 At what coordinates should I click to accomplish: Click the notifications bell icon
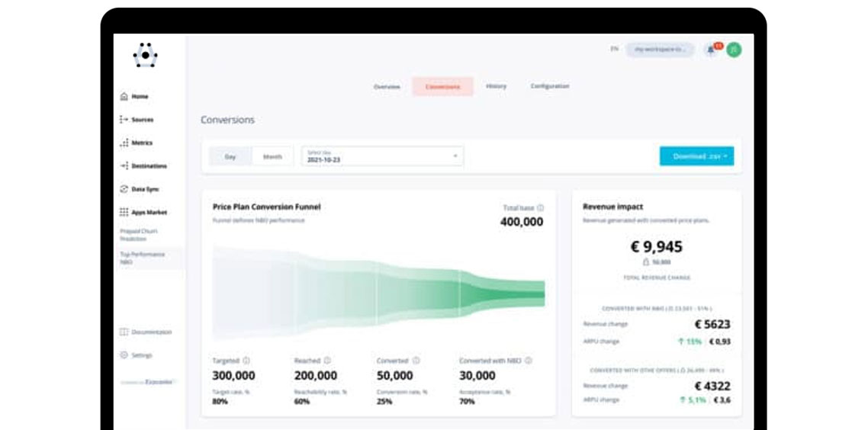click(711, 50)
